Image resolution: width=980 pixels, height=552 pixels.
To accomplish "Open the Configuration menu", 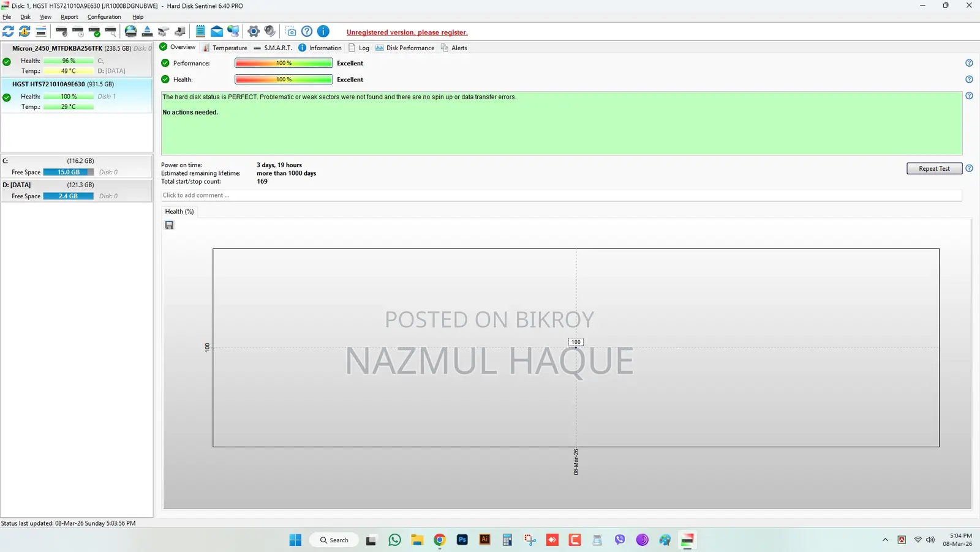I will (x=104, y=17).
